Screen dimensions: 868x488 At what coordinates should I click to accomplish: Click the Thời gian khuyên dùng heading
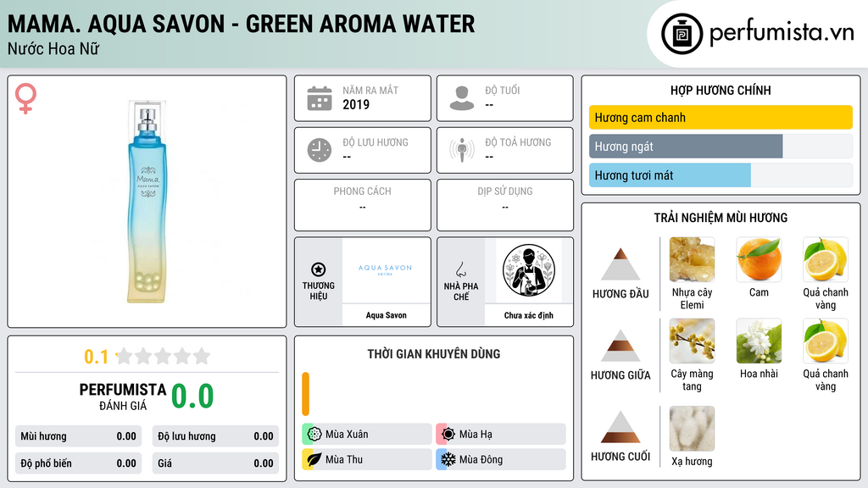pos(434,354)
